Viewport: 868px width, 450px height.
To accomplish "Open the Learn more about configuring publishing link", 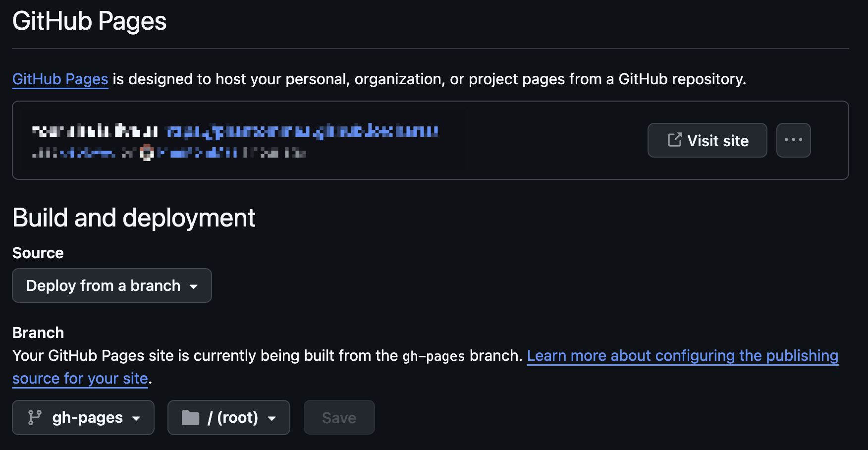I will click(x=682, y=355).
